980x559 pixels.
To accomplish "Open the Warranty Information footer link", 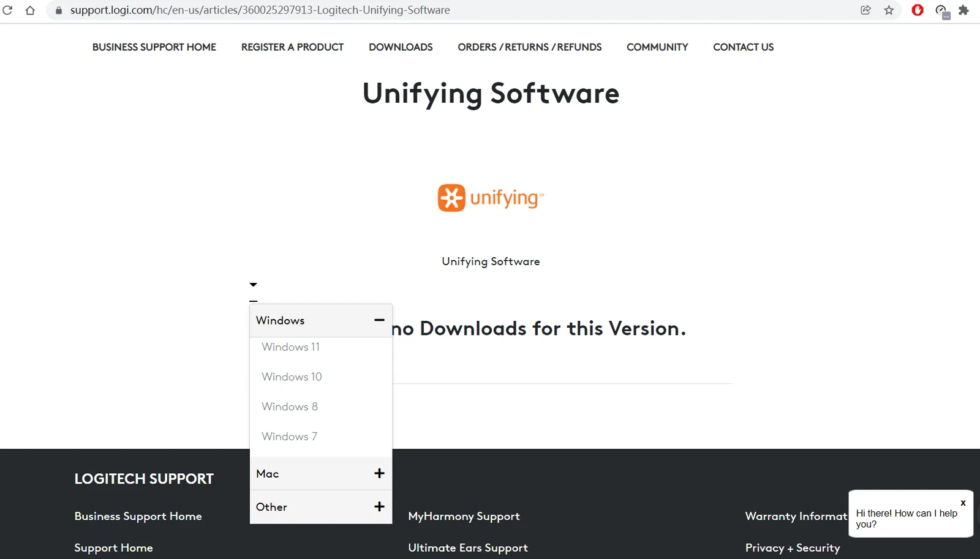I will (796, 516).
